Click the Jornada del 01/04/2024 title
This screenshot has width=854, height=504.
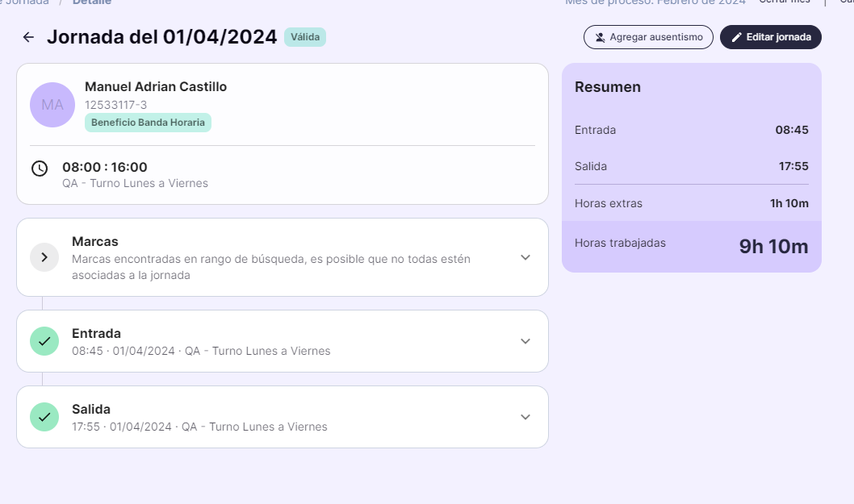click(161, 37)
